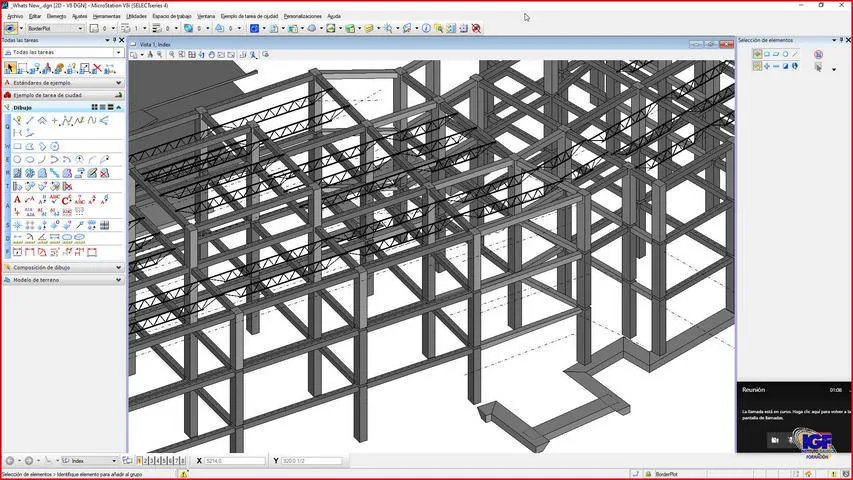Click the BorderPlot level indicator in status bar

click(666, 475)
